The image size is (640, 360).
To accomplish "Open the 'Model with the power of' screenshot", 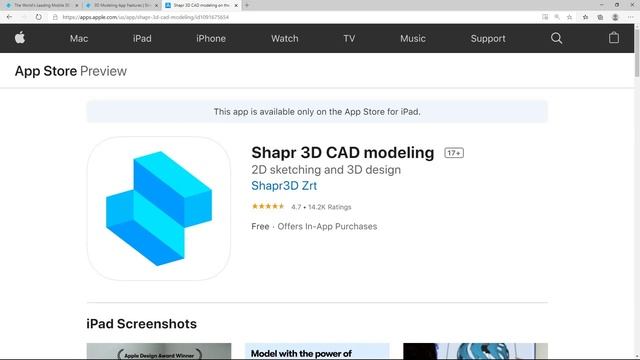I will 317,351.
